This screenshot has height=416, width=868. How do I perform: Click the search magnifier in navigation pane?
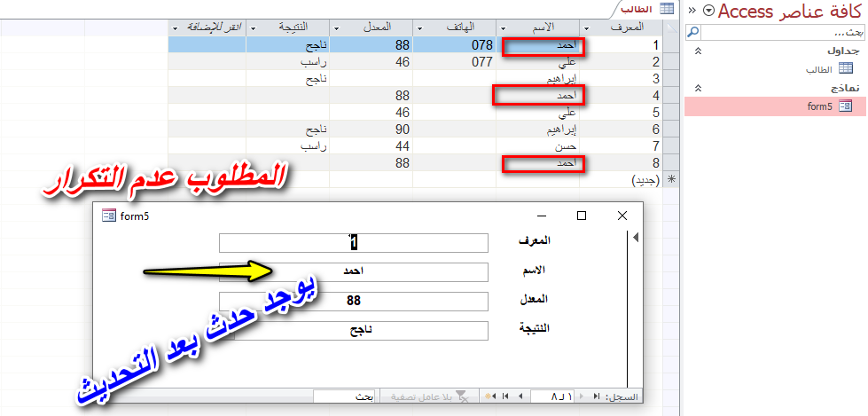tap(693, 32)
